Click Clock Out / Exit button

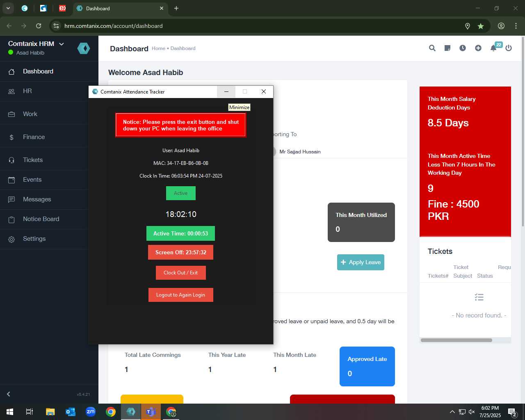pos(180,273)
